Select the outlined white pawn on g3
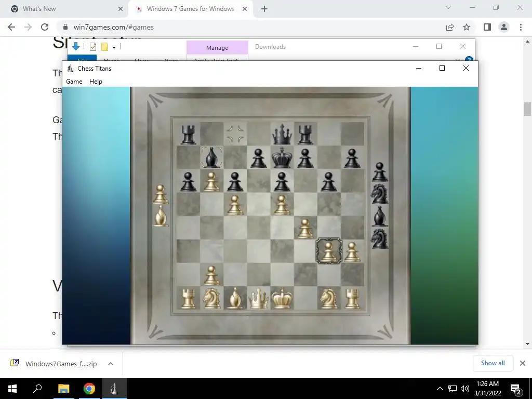 (329, 251)
